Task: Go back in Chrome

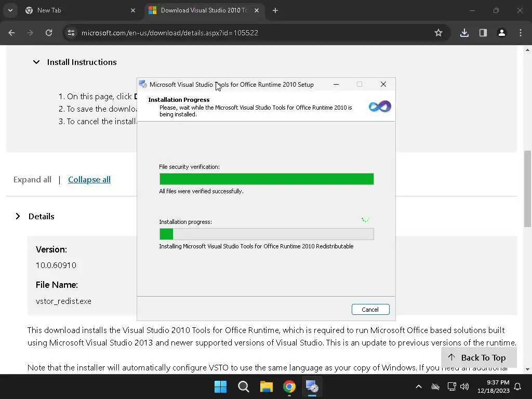Action: click(x=11, y=33)
